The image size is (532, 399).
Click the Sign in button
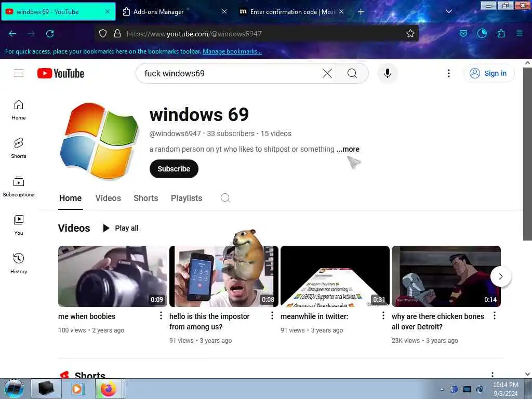click(x=488, y=73)
